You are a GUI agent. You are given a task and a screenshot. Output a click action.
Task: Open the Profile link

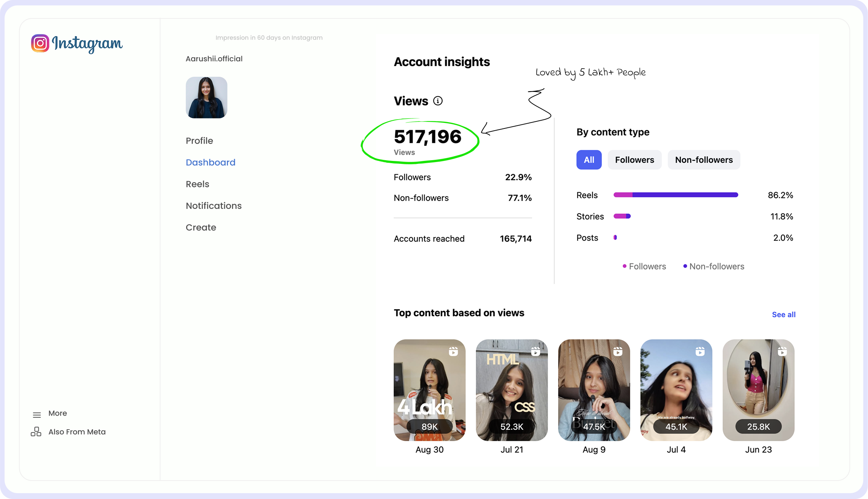click(x=199, y=141)
